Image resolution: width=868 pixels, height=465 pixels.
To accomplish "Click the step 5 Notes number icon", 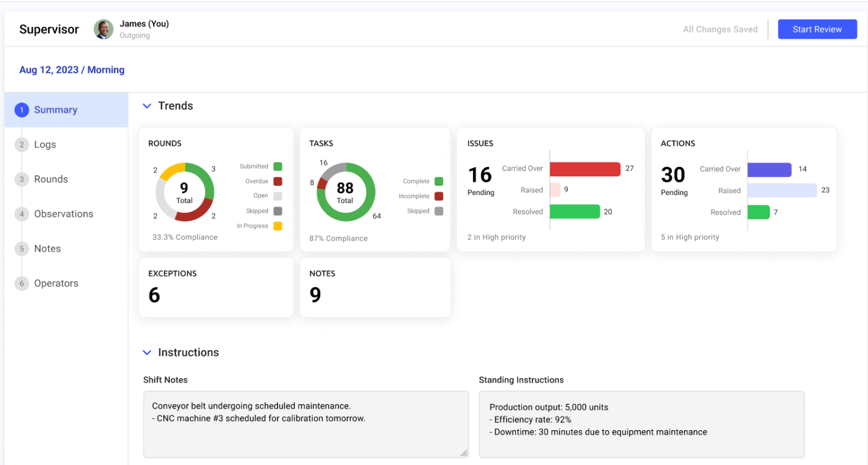I will (x=22, y=249).
